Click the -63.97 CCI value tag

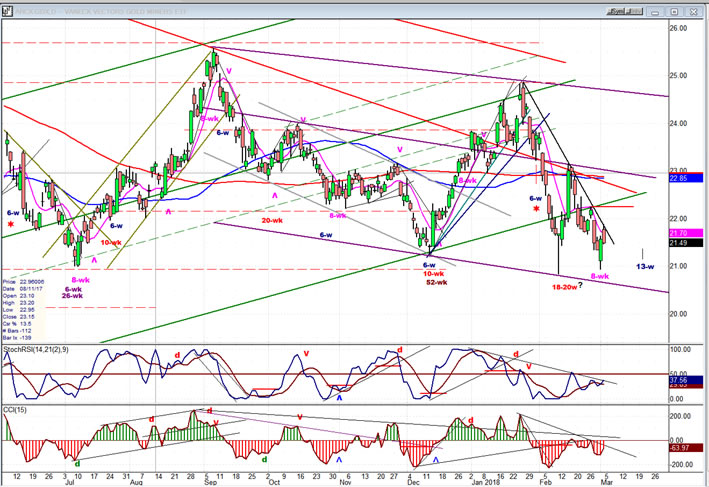click(x=685, y=448)
